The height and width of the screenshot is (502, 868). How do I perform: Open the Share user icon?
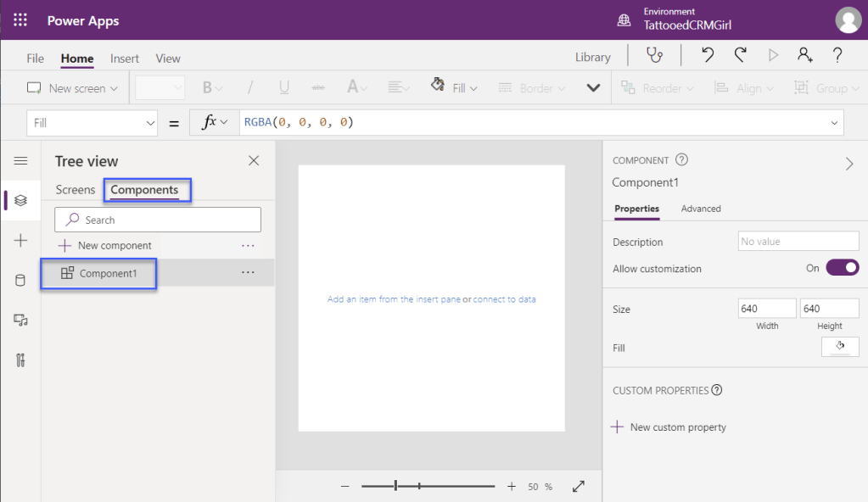pos(804,56)
